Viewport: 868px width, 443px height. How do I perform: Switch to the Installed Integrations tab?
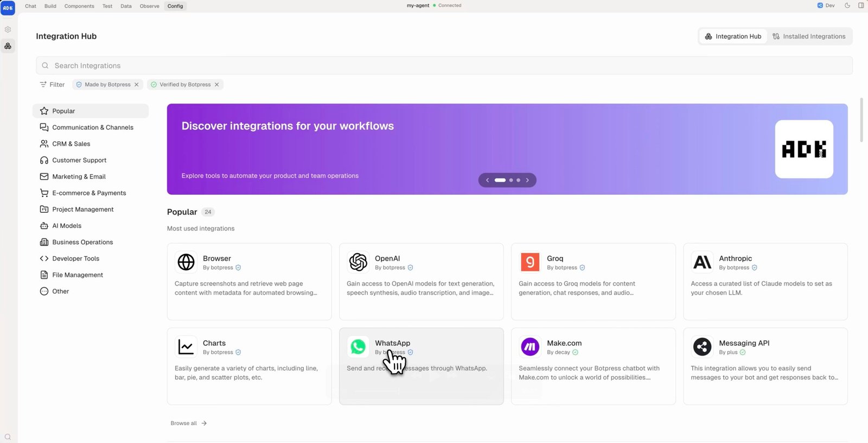(x=809, y=36)
